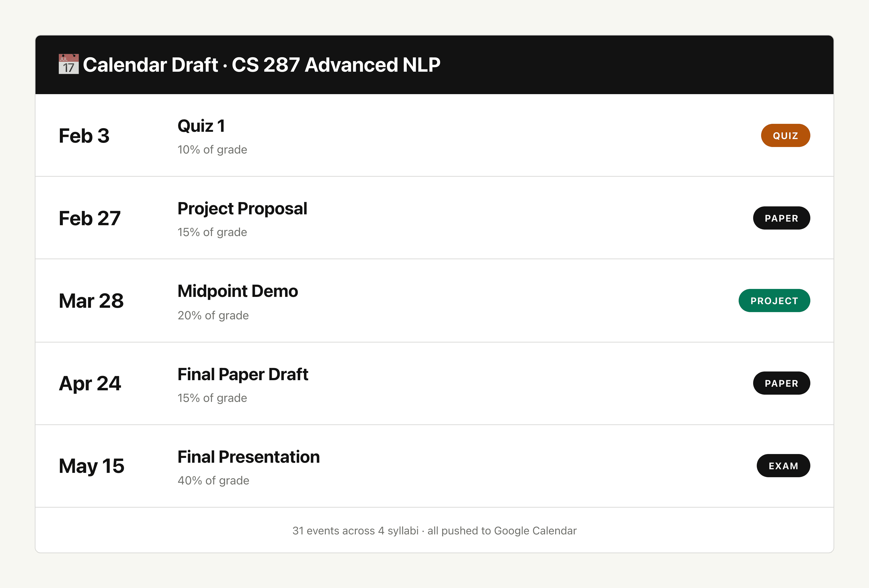Select the Final Presentation event title

(249, 457)
